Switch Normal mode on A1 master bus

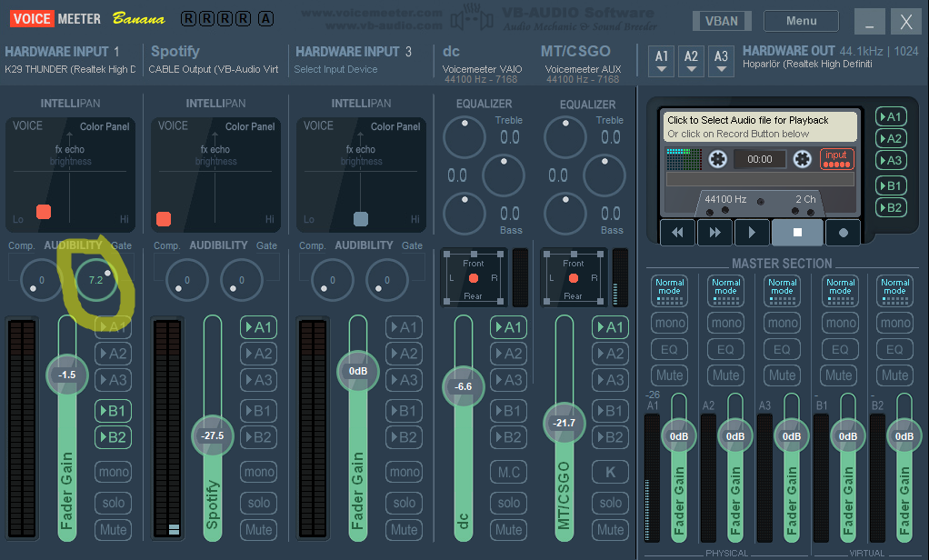tap(670, 290)
